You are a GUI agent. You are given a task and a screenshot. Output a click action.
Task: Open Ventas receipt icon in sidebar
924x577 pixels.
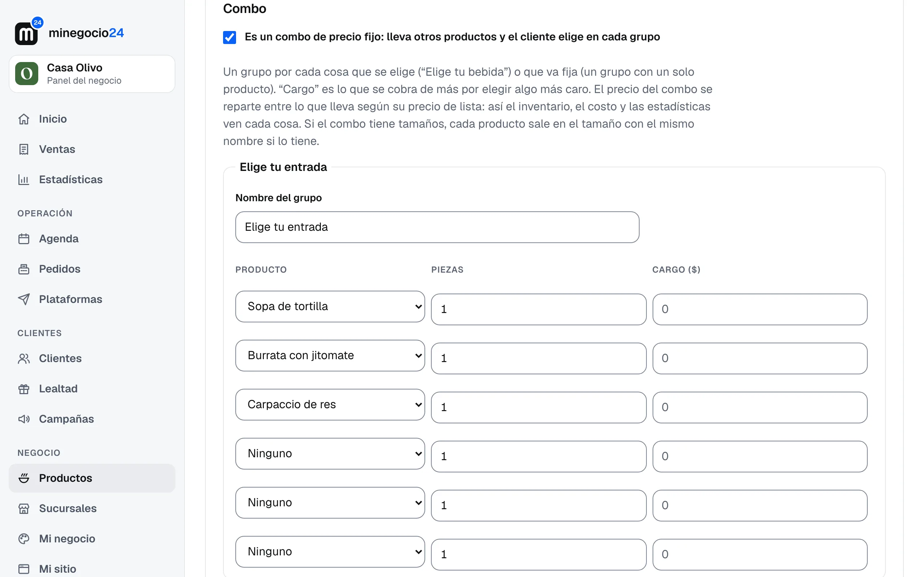click(x=24, y=149)
